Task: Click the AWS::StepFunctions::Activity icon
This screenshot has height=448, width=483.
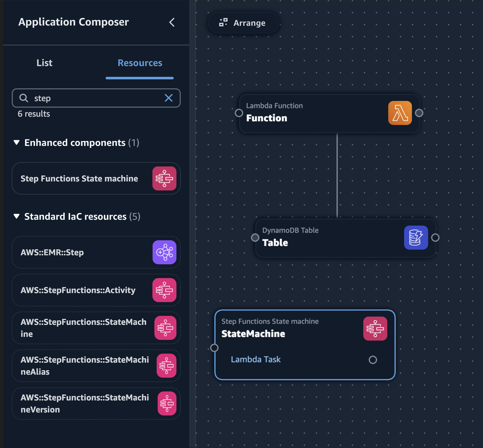Action: point(164,290)
